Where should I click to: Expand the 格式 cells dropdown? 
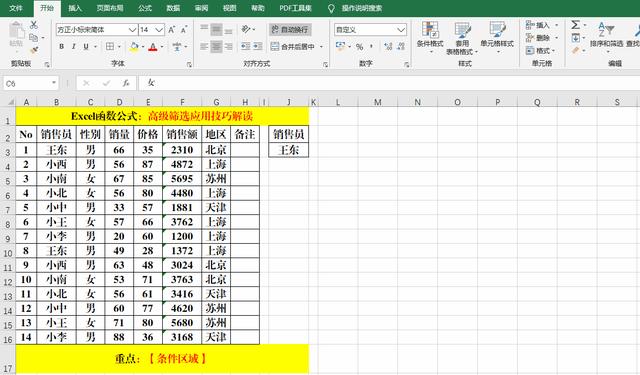(x=553, y=51)
